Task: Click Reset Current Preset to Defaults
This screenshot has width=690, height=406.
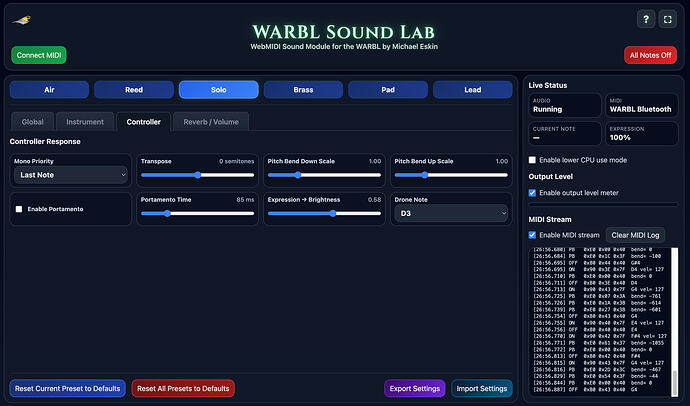Action: tap(67, 388)
